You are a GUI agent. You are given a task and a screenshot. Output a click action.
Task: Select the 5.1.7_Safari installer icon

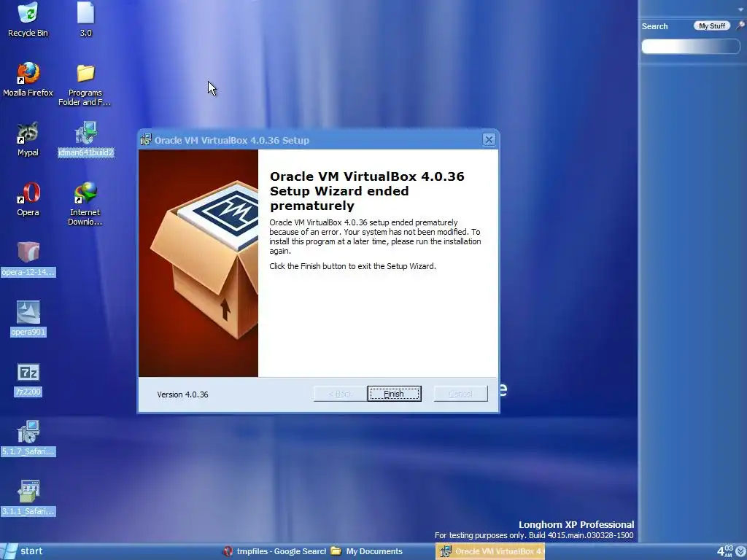click(28, 438)
